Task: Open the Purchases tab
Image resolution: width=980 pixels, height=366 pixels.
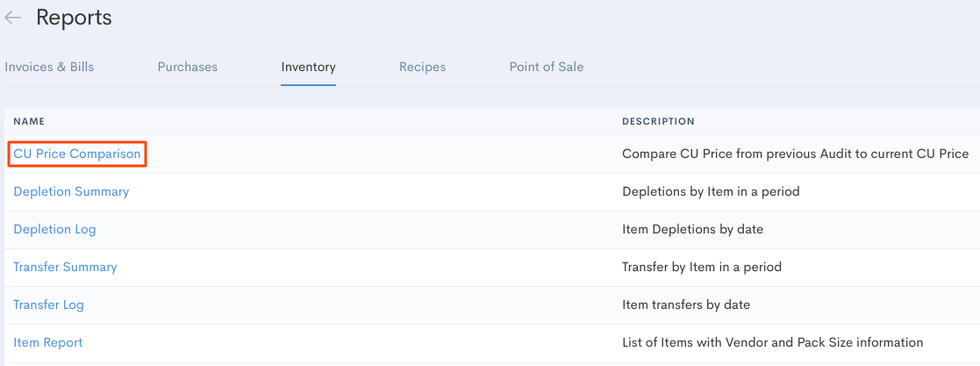Action: point(188,67)
